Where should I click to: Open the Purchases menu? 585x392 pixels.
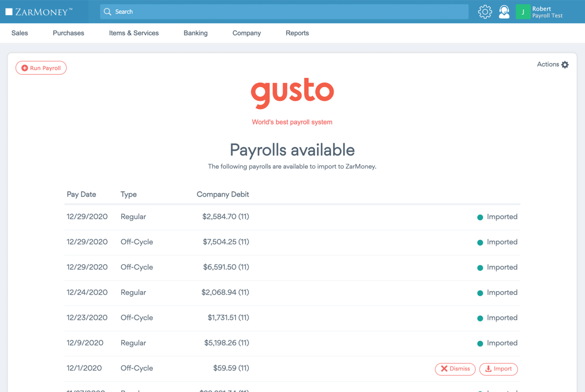point(68,33)
